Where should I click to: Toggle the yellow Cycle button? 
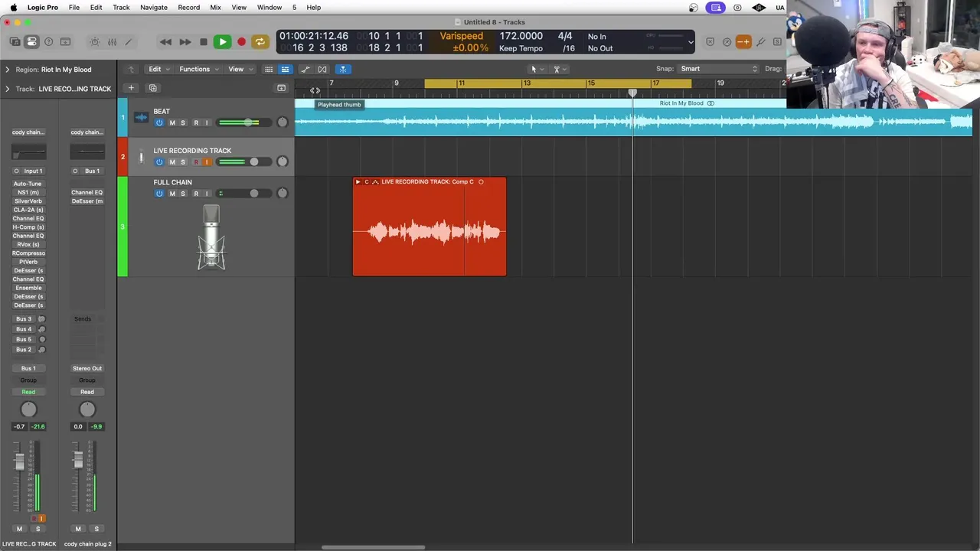coord(260,42)
